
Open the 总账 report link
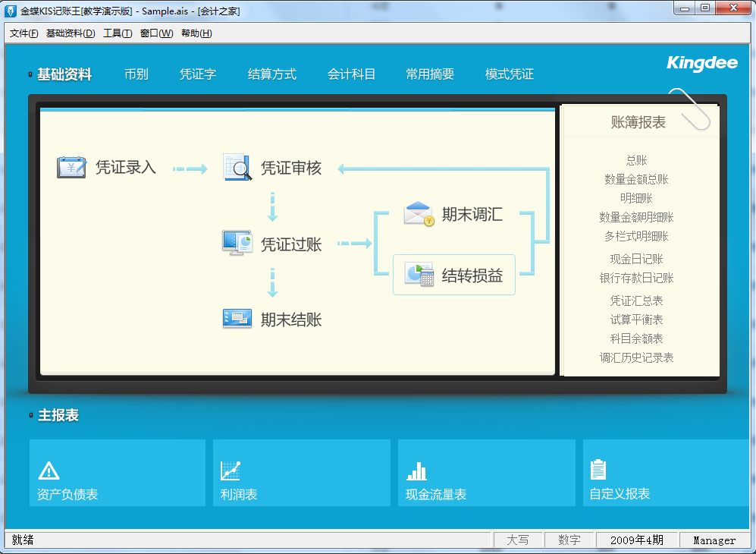click(636, 160)
